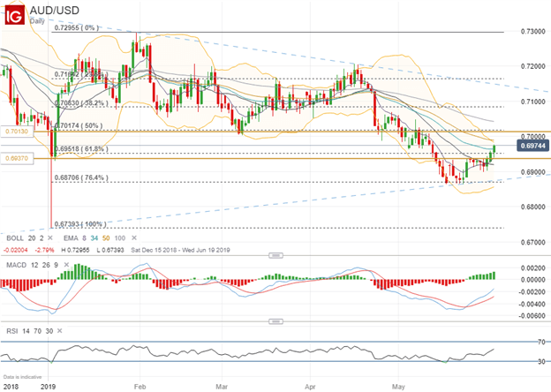
Task: Click the 0.68706 (76.4%) Fibonacci label
Action: click(81, 177)
